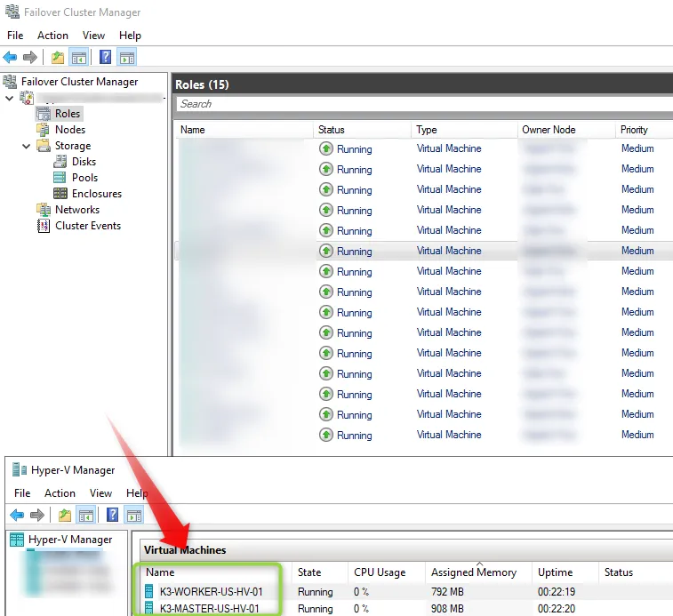
Task: Click the Storage folder icon in tree
Action: click(x=44, y=146)
